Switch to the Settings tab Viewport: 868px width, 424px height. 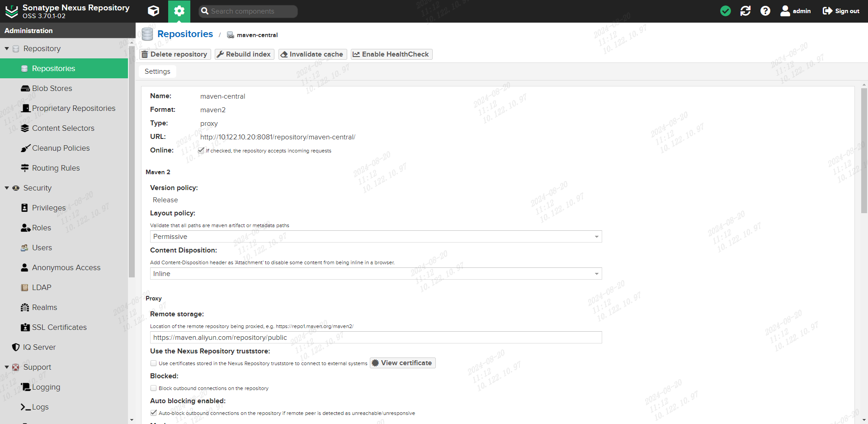(x=157, y=71)
